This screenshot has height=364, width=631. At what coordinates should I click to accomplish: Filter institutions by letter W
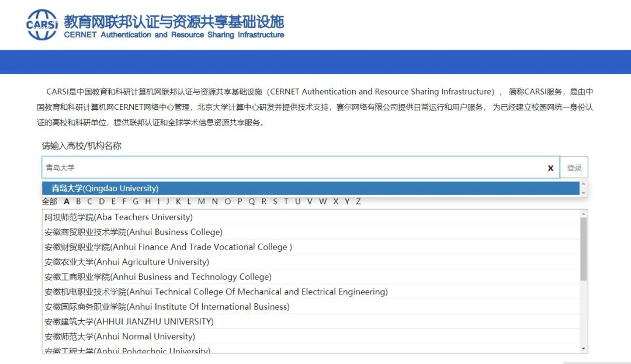323,201
